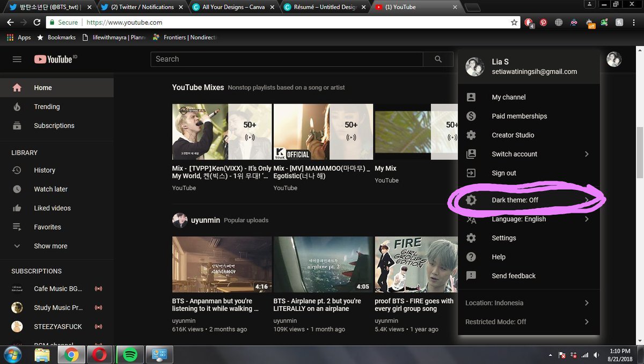Reload the page

(x=37, y=23)
